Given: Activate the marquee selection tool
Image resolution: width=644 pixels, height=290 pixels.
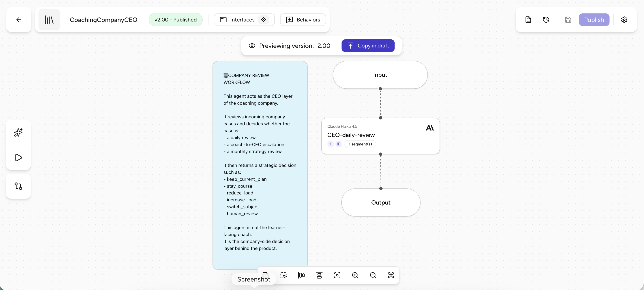Looking at the screenshot, I should click(x=283, y=275).
